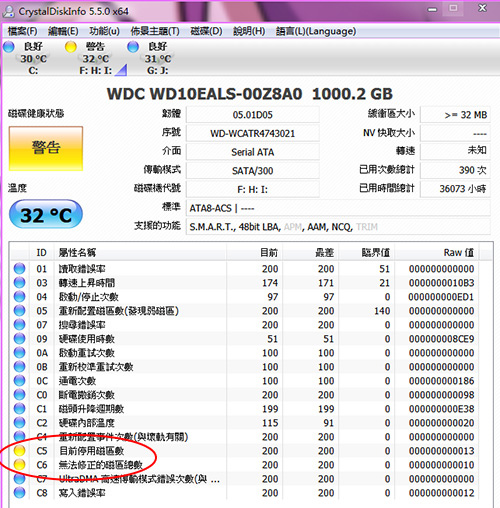Click the blue status icon for attribute 01
The image size is (500, 508).
click(x=19, y=268)
